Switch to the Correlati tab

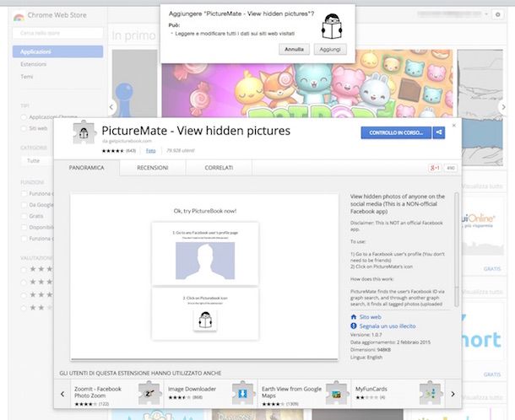coord(219,168)
